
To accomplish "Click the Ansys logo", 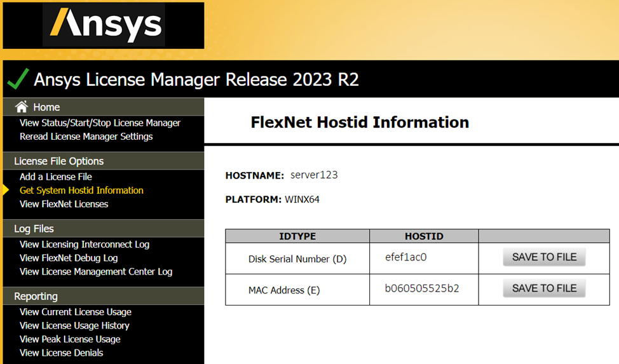I will pyautogui.click(x=104, y=25).
